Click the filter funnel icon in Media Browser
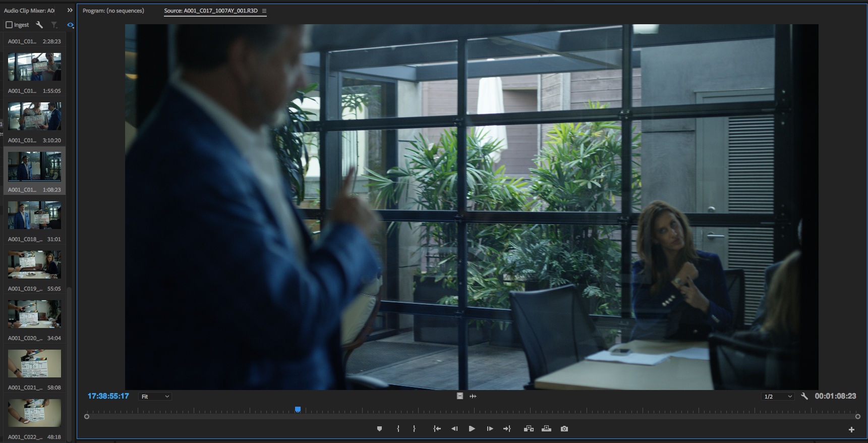The image size is (868, 443). (54, 25)
